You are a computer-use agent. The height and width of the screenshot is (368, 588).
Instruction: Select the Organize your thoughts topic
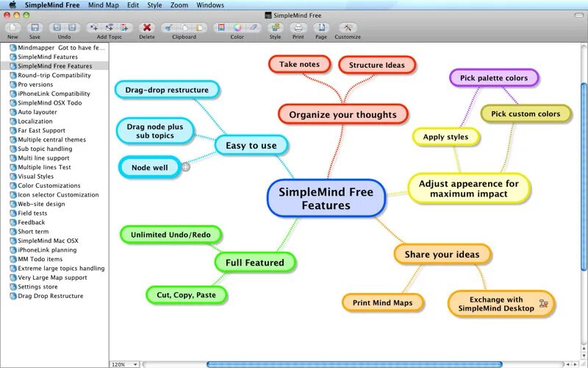tap(343, 115)
